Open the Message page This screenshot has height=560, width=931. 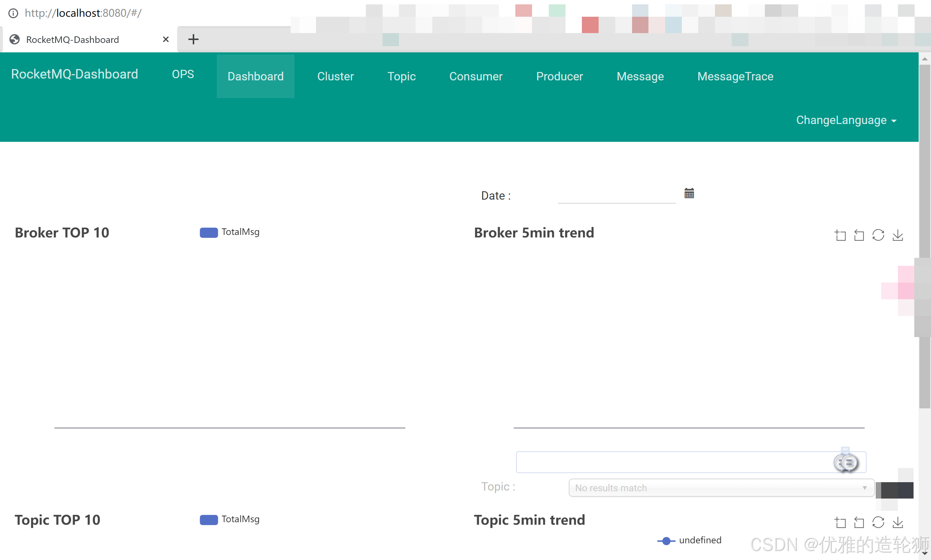(640, 76)
